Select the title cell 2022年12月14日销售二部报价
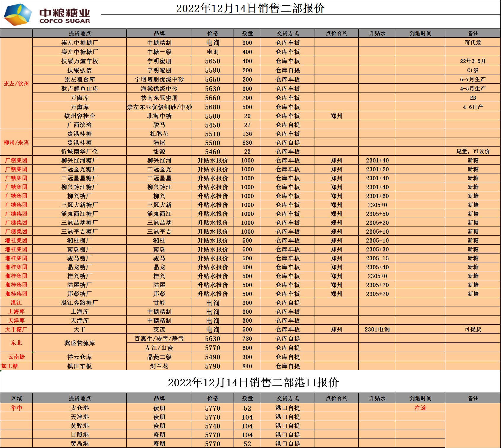Screen dimensions: 501x448 click(x=250, y=8)
